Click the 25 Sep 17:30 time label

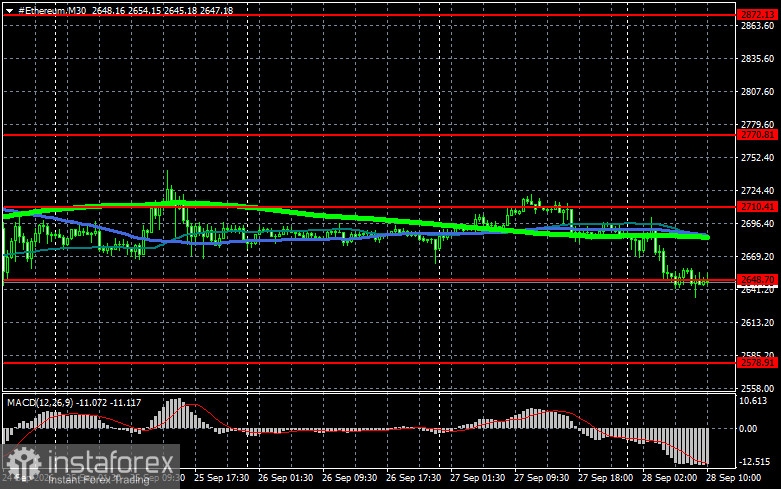tap(221, 478)
